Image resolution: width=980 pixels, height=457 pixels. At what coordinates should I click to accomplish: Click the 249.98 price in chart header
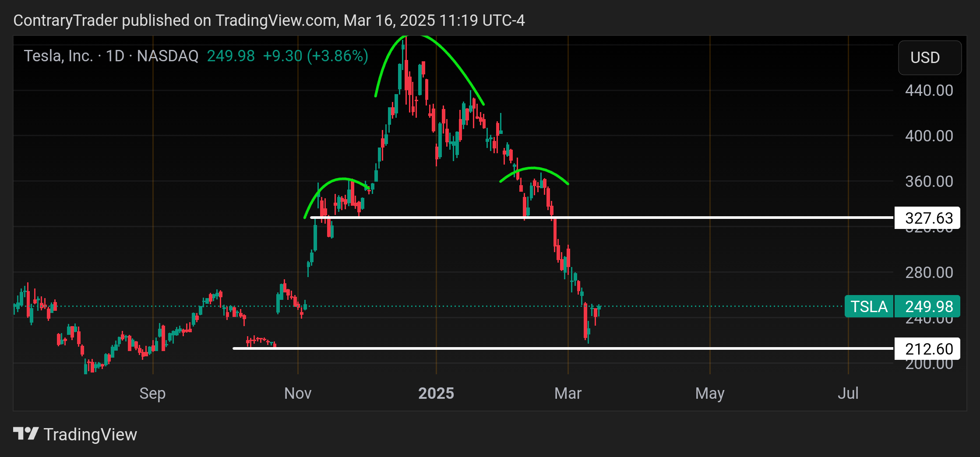tap(231, 56)
